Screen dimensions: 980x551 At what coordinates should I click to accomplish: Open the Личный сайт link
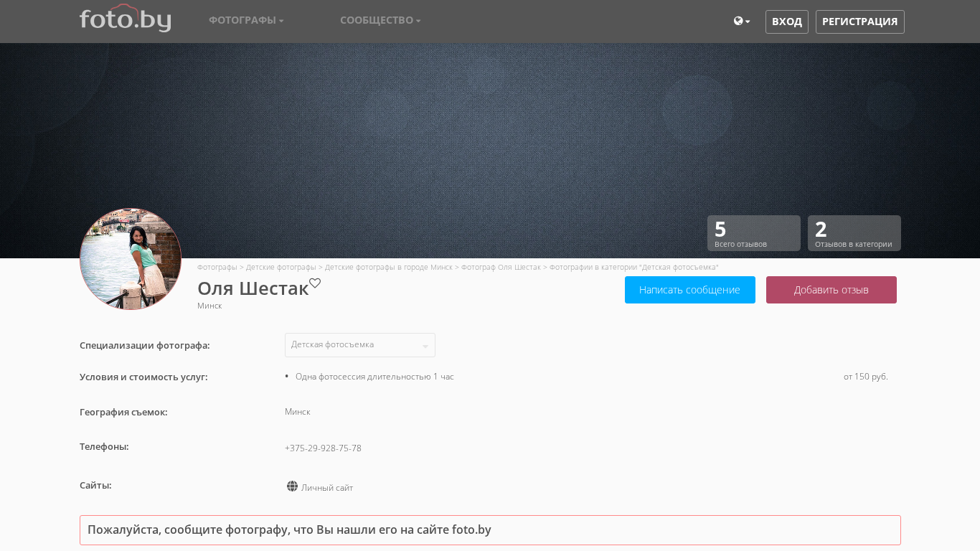[x=327, y=488]
